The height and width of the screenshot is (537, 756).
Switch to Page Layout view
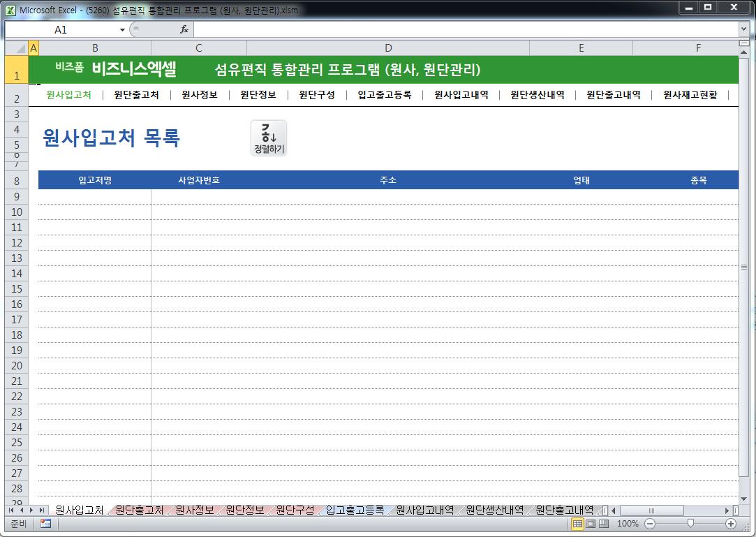click(591, 524)
